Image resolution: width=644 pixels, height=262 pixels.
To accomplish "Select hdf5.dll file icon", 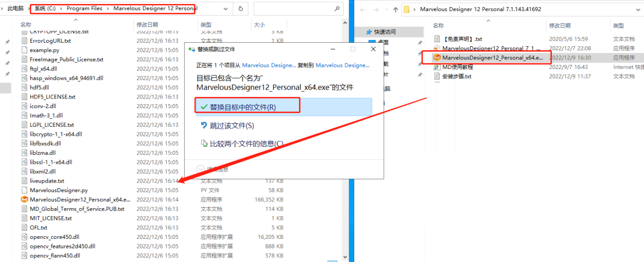I will [x=25, y=87].
